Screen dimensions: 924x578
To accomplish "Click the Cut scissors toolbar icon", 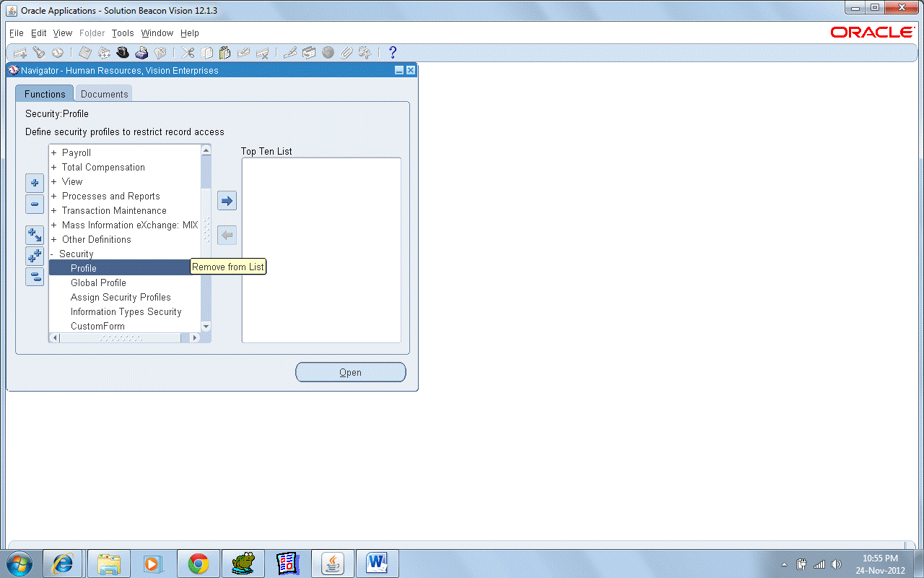I will click(186, 52).
